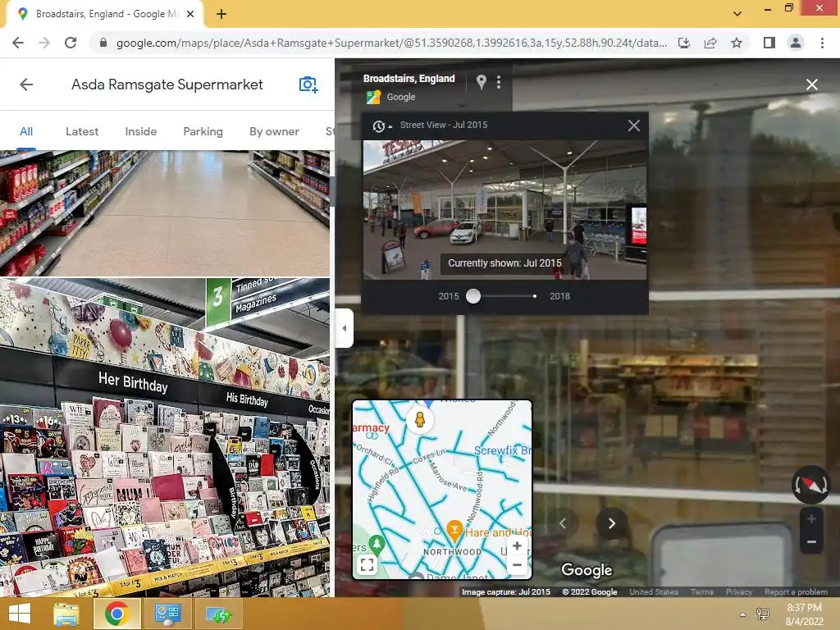Click the install app icon in address bar
840x630 pixels.
[x=684, y=43]
